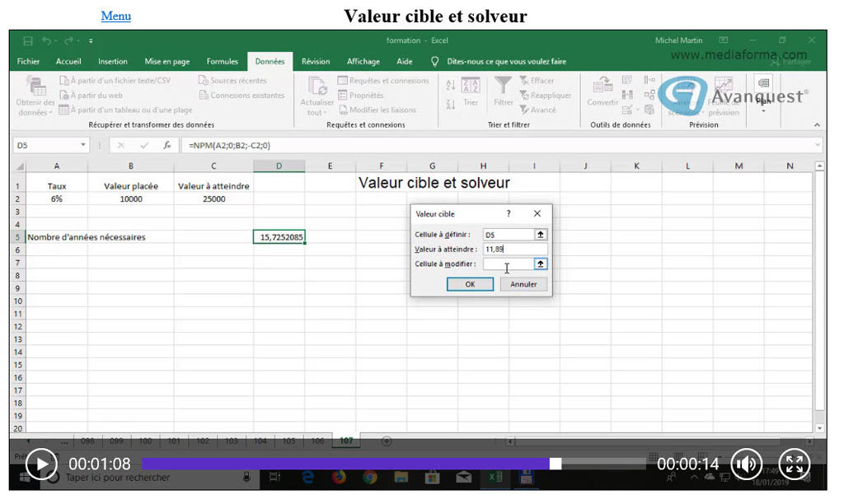844x504 pixels.
Task: Open the Insertion ribbon tab
Action: [x=113, y=62]
